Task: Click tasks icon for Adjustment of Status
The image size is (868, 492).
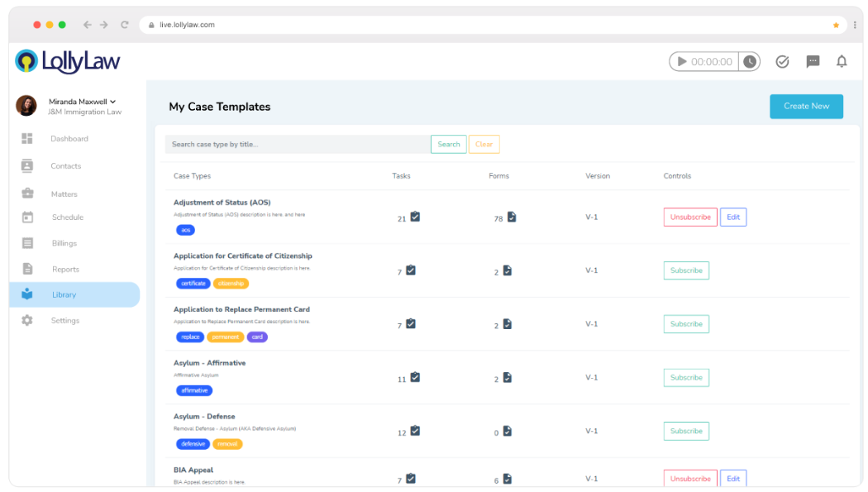Action: click(x=415, y=217)
